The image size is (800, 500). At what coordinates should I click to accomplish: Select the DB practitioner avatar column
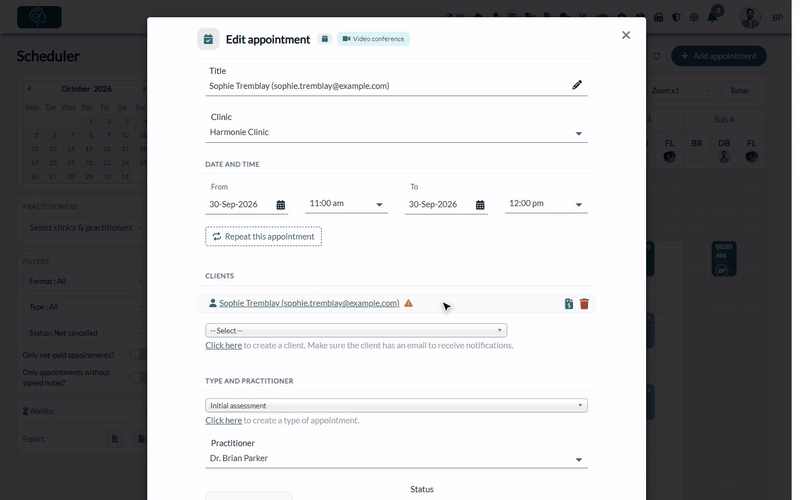click(x=724, y=157)
